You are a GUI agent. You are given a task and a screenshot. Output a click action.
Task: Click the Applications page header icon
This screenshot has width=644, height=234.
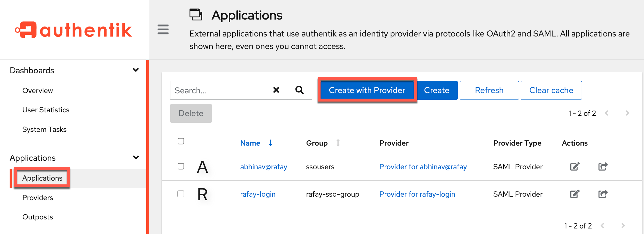point(196,15)
